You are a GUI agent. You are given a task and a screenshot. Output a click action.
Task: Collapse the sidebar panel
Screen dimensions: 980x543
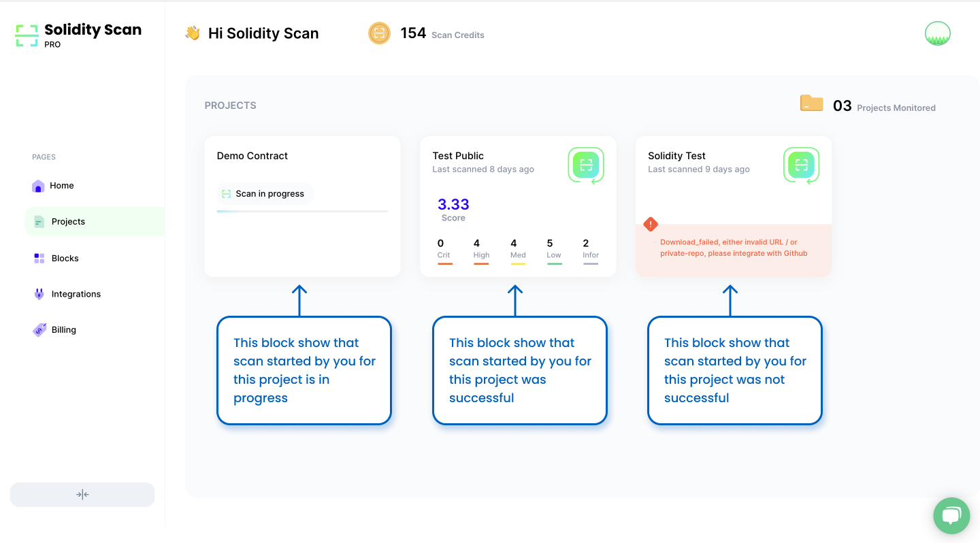82,495
